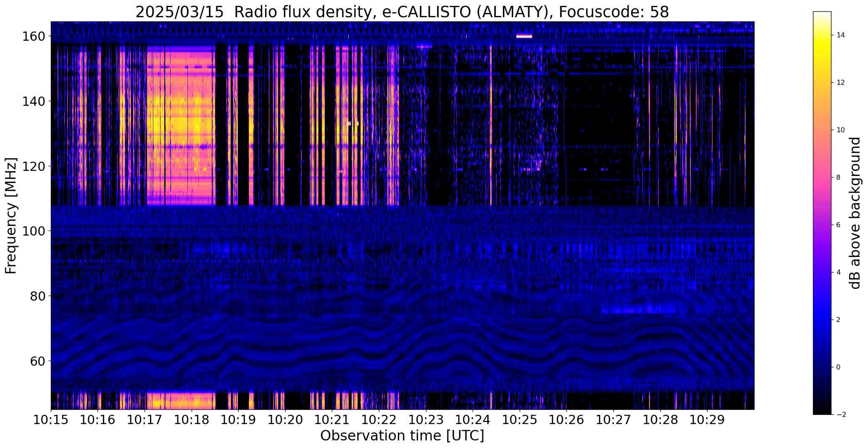
Task: Click the 100 frequency tick label
Action: pyautogui.click(x=34, y=231)
